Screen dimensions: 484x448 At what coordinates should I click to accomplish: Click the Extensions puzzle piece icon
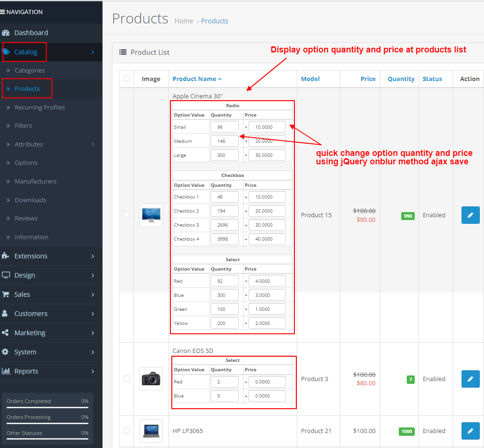click(5, 256)
